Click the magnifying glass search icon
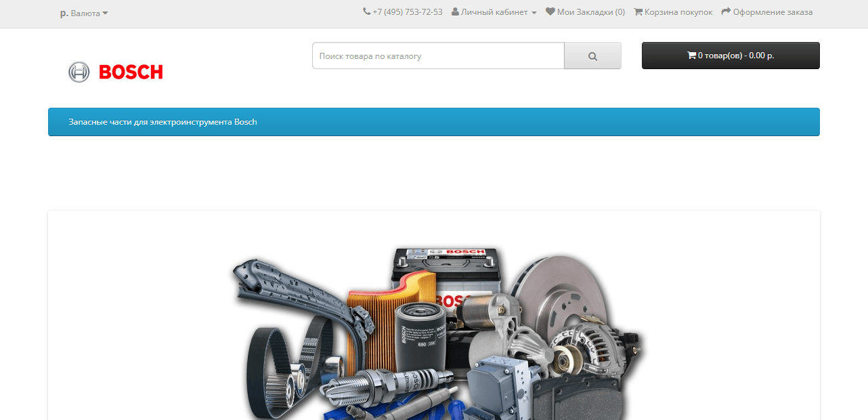Screen dimensions: 868x420 click(592, 55)
